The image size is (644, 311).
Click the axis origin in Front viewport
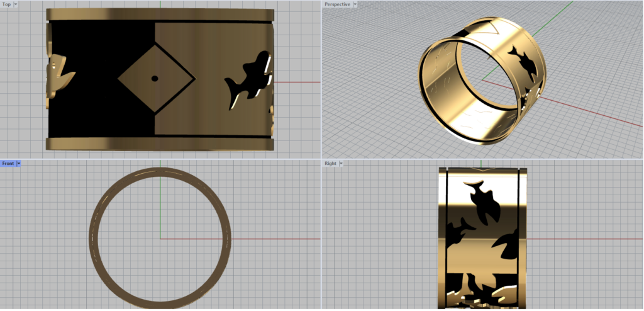point(160,239)
